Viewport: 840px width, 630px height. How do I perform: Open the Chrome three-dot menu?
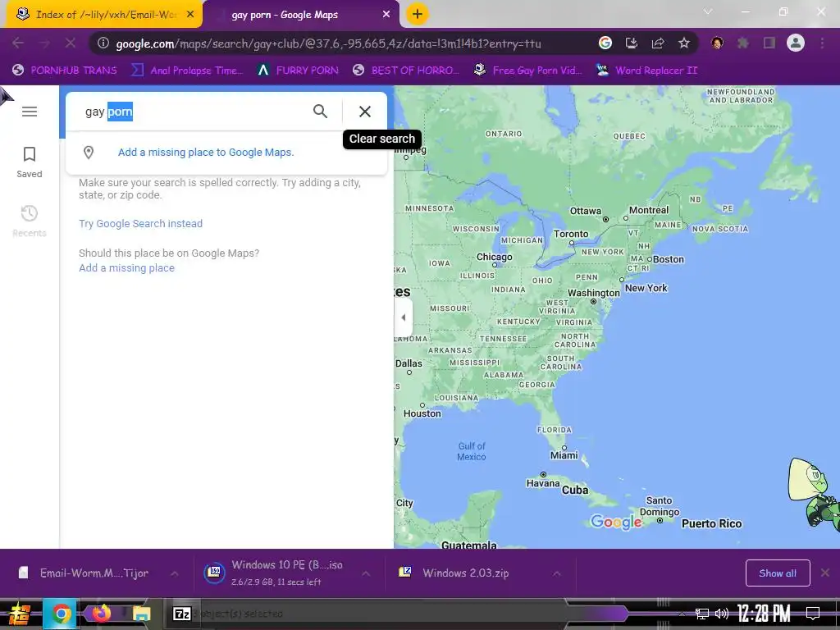click(822, 43)
